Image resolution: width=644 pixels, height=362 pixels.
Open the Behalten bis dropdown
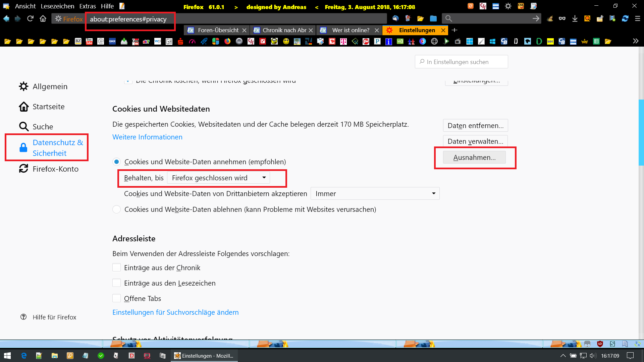218,178
